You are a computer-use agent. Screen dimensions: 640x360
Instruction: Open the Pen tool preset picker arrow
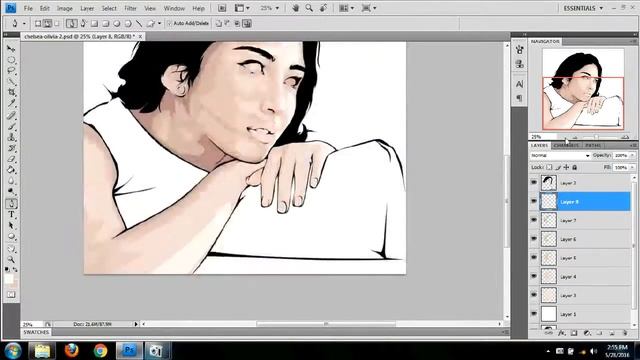[24, 24]
